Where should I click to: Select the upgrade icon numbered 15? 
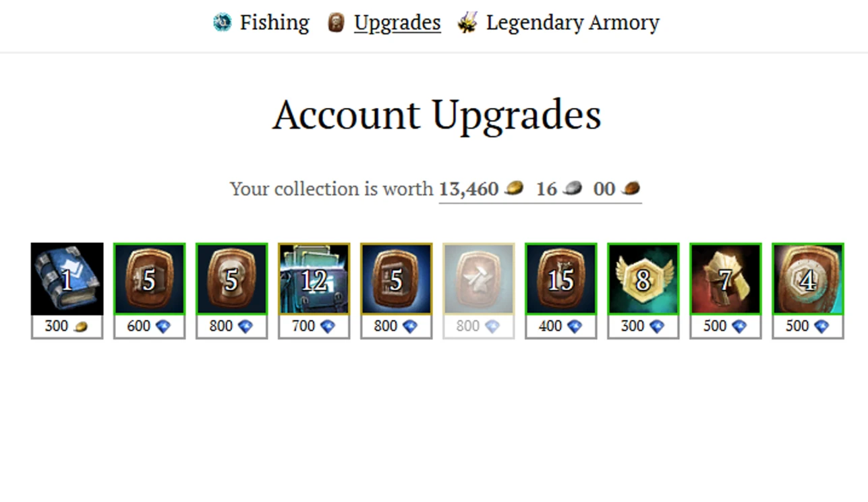click(x=560, y=279)
